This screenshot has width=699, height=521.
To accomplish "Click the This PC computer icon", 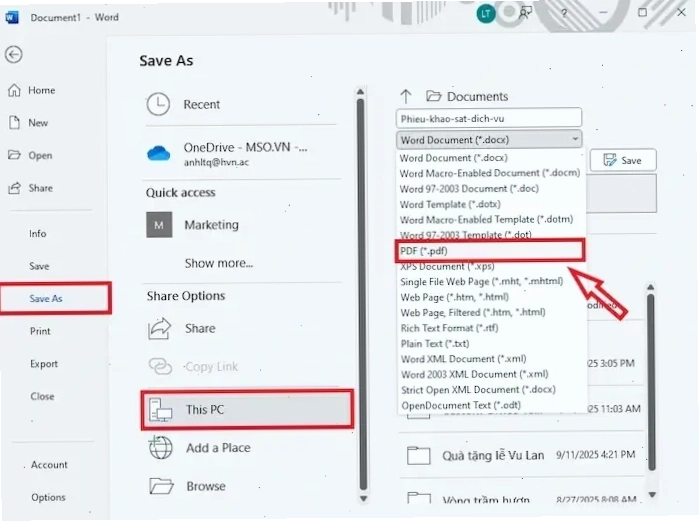I will (x=160, y=410).
